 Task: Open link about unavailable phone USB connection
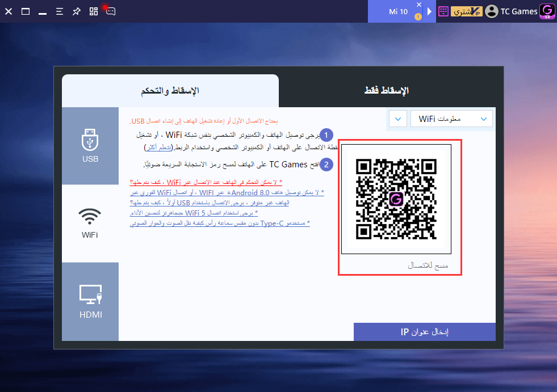point(210,203)
